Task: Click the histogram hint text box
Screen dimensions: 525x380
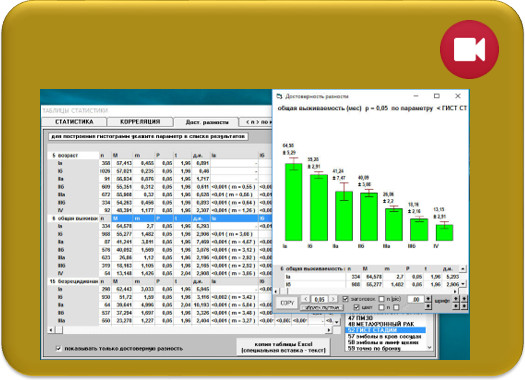Action: click(x=148, y=137)
